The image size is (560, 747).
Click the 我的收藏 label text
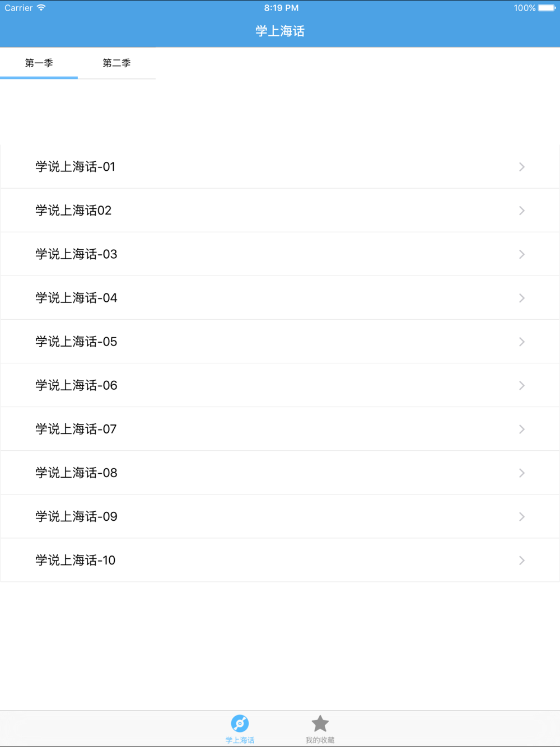point(320,740)
